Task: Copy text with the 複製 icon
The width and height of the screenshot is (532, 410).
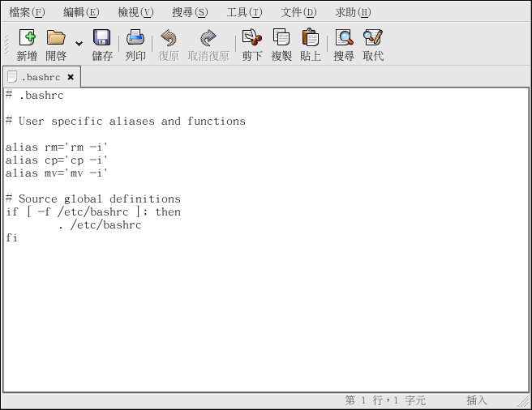Action: [281, 39]
